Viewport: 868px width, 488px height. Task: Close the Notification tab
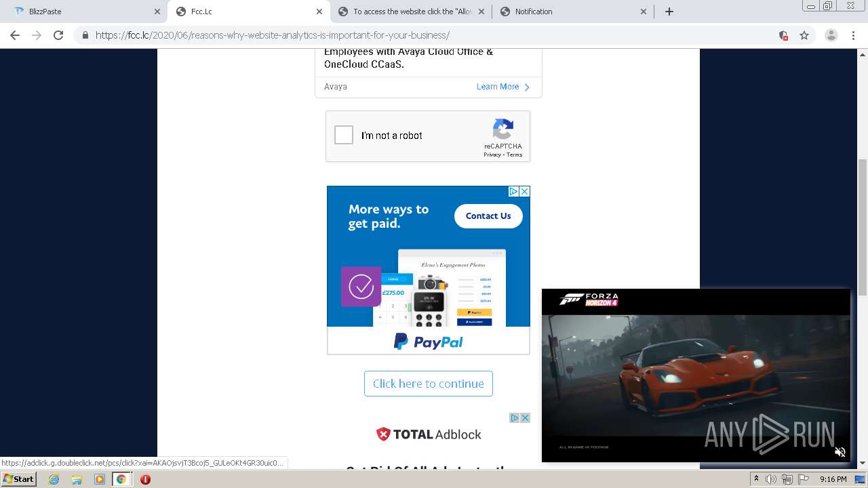pos(644,12)
